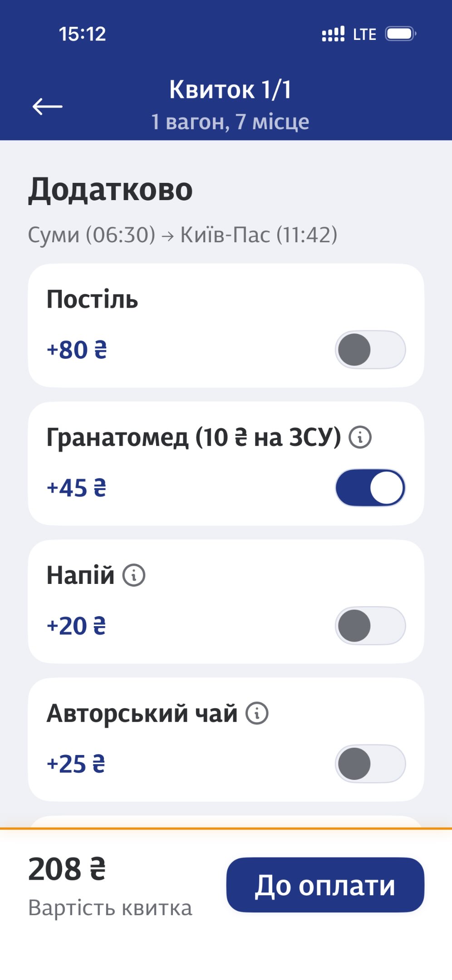Tap the battery status icon
Image resolution: width=452 pixels, height=980 pixels.
pos(400,34)
